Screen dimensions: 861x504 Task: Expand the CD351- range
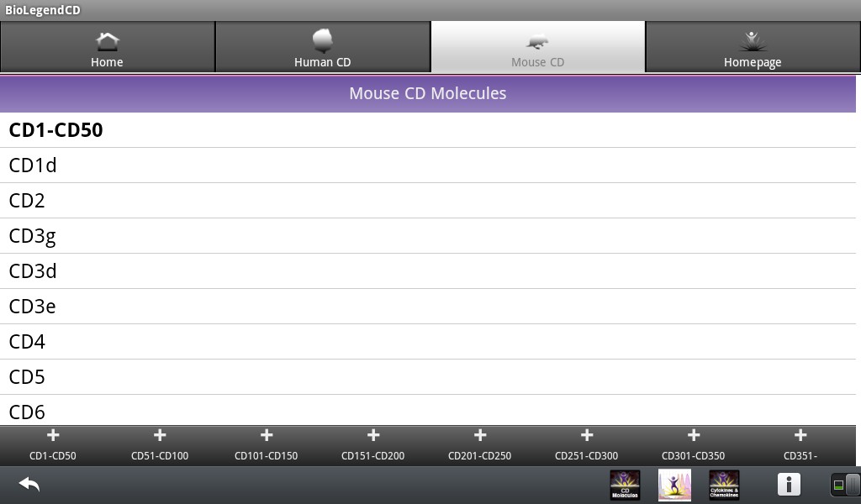tap(800, 444)
